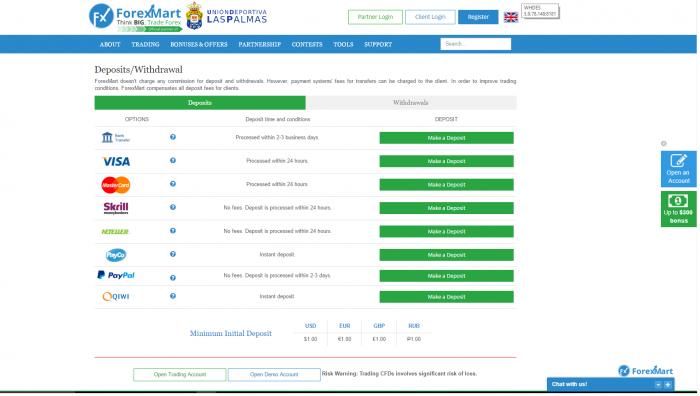Click the QIWI payment logo

tap(116, 296)
